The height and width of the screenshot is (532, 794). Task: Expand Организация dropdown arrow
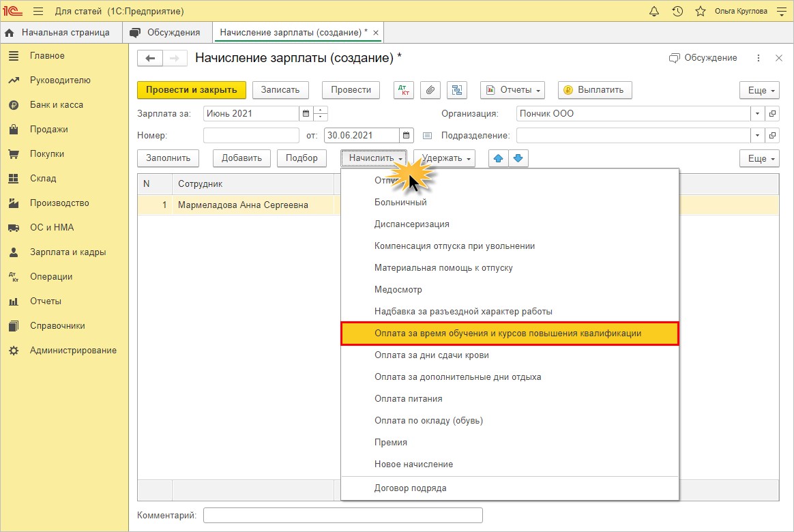(758, 114)
